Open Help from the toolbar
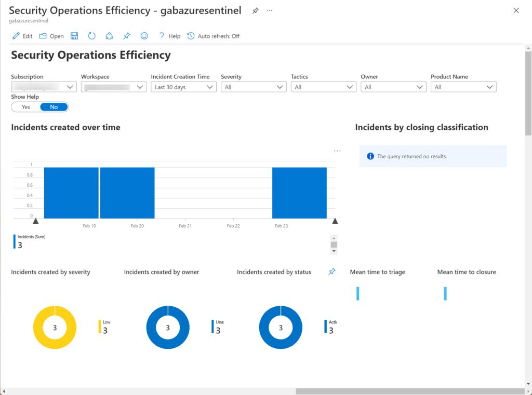 coord(169,36)
